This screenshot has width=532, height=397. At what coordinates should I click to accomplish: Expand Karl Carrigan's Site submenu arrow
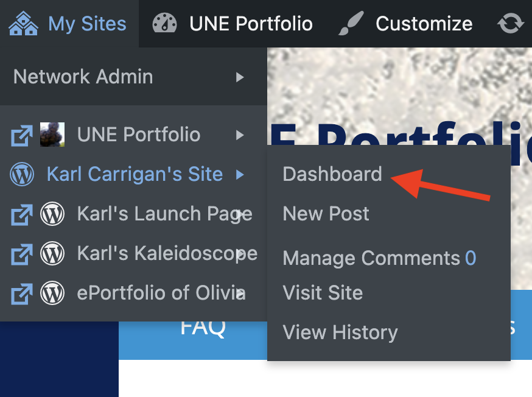tap(240, 174)
